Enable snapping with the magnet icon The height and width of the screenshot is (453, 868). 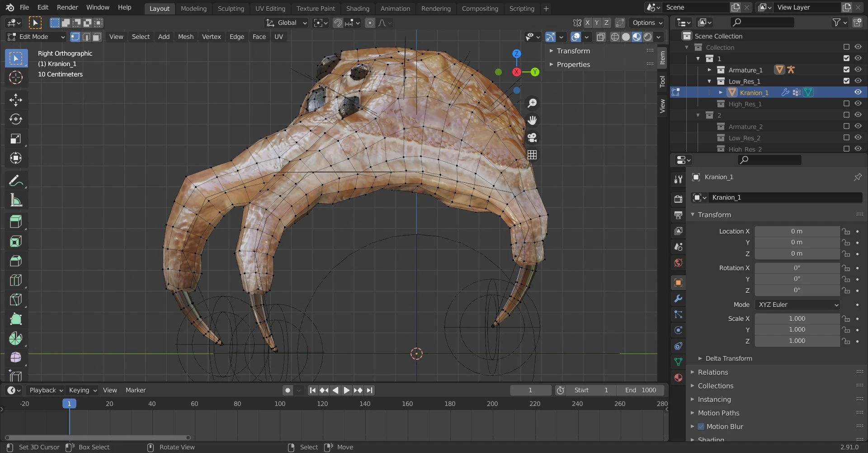tap(338, 23)
